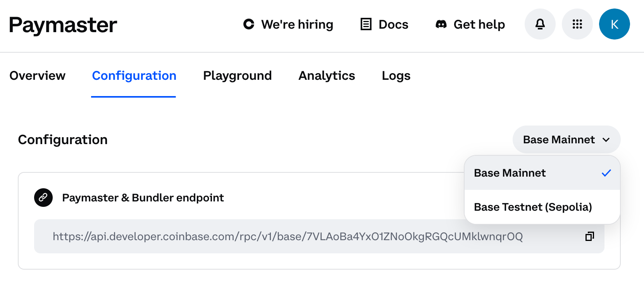Click the link chain icon beside Paymaster & Bundler
Image resolution: width=644 pixels, height=282 pixels.
pos(43,198)
